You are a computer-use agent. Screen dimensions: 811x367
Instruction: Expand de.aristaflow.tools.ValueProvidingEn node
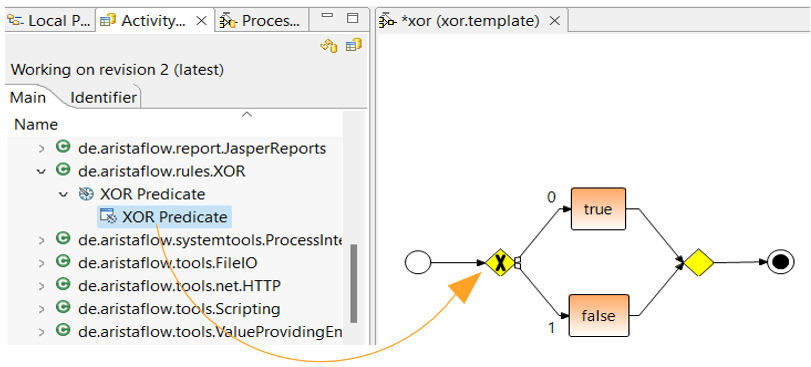pos(41,331)
